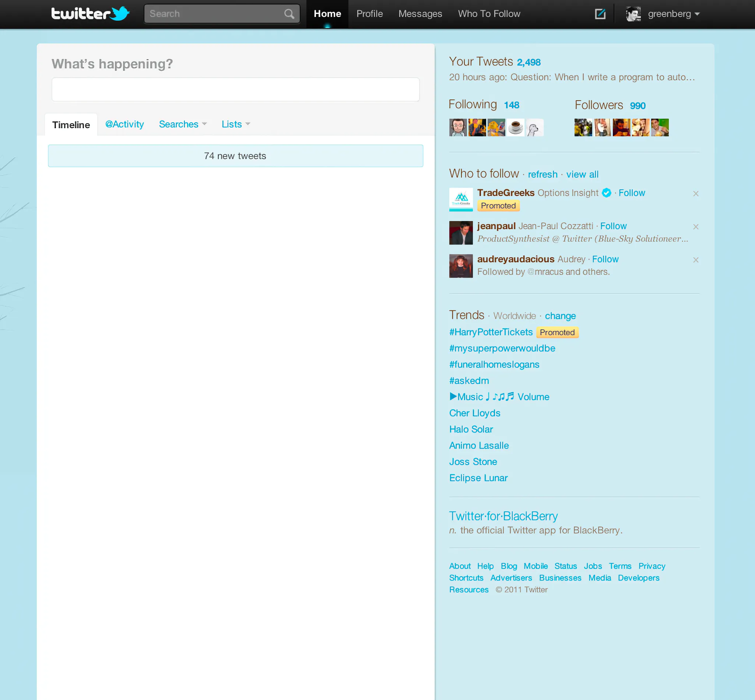The height and width of the screenshot is (700, 755).
Task: Click the last Followers avatar with green background
Action: click(660, 127)
